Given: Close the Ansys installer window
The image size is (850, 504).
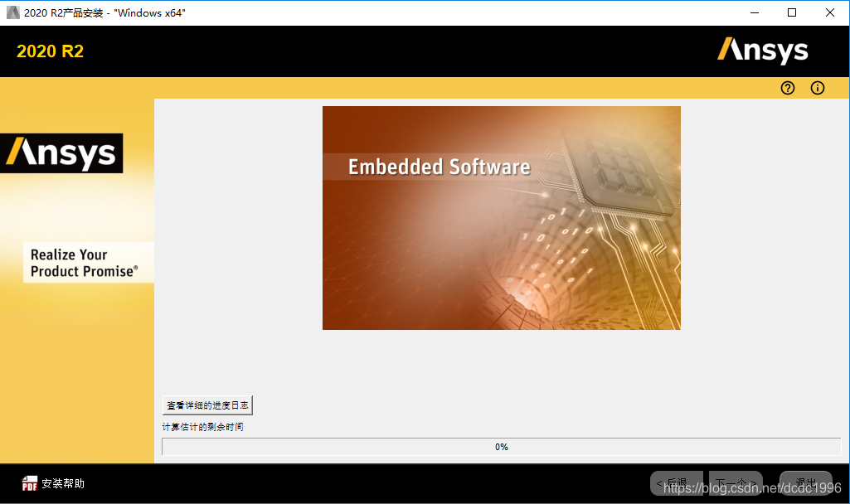Looking at the screenshot, I should click(830, 12).
